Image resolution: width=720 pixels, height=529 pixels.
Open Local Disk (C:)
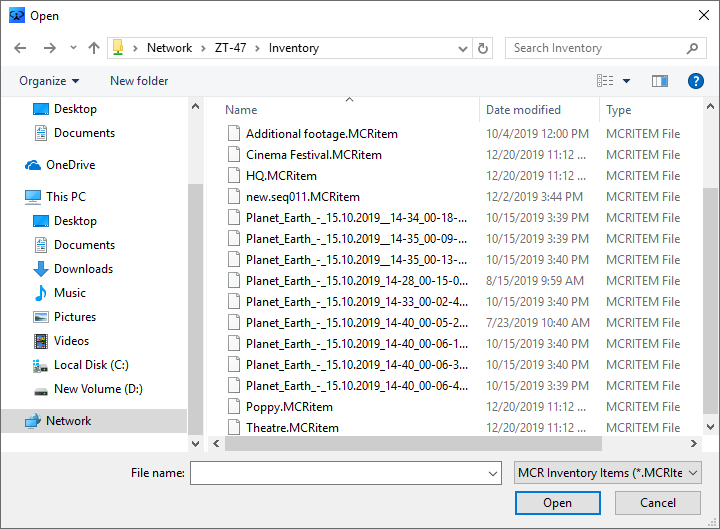point(81,365)
